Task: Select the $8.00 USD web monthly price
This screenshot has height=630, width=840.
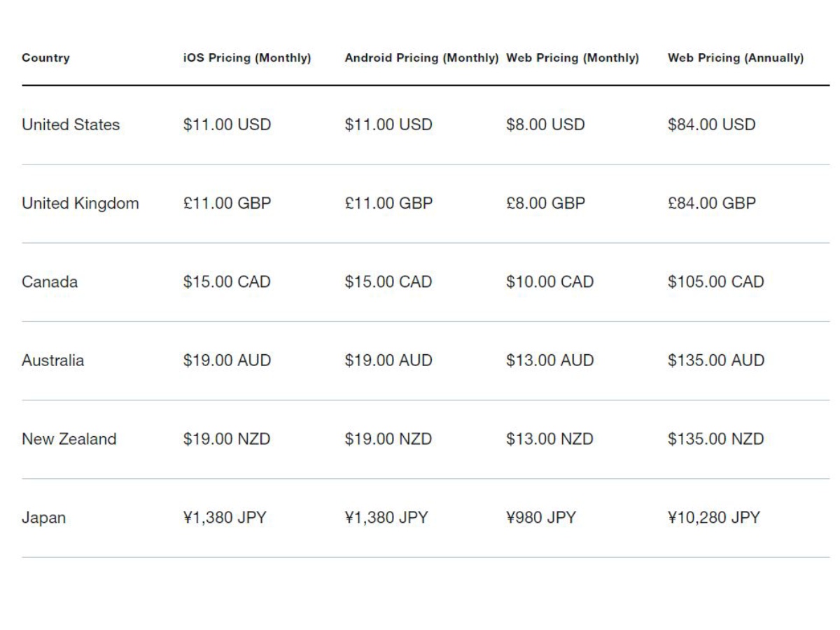Action: click(545, 125)
